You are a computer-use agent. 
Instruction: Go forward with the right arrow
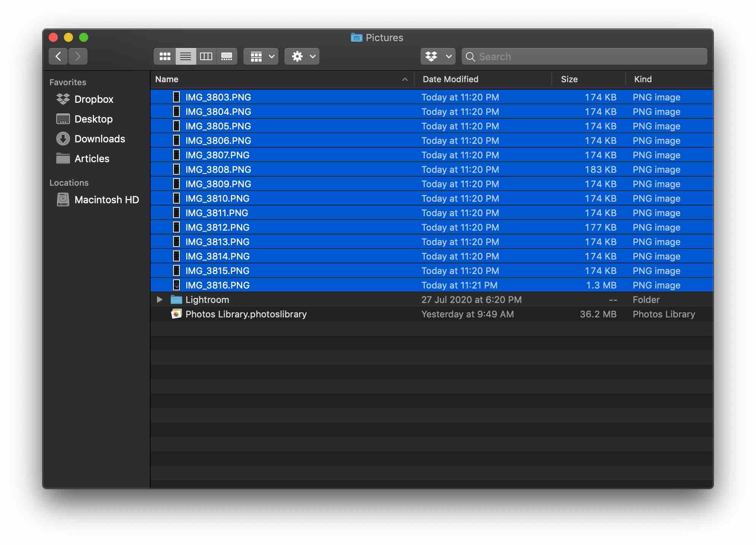pyautogui.click(x=78, y=56)
